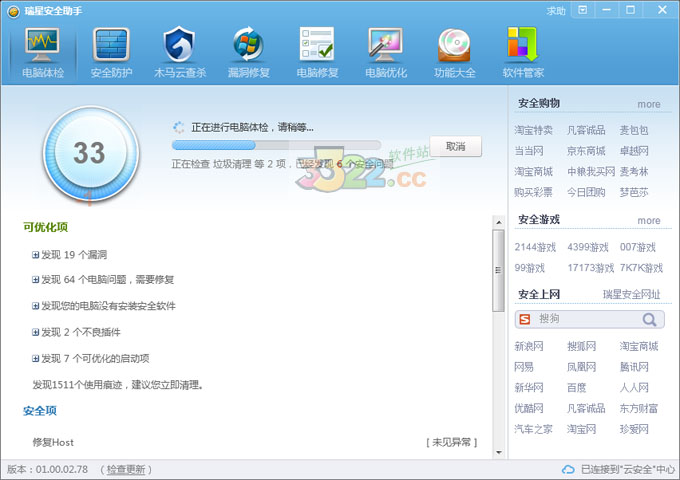Open 新浪网 link

click(529, 346)
